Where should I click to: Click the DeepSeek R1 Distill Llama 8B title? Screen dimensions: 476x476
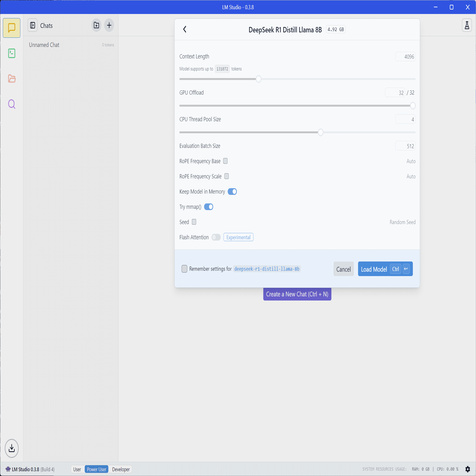285,30
